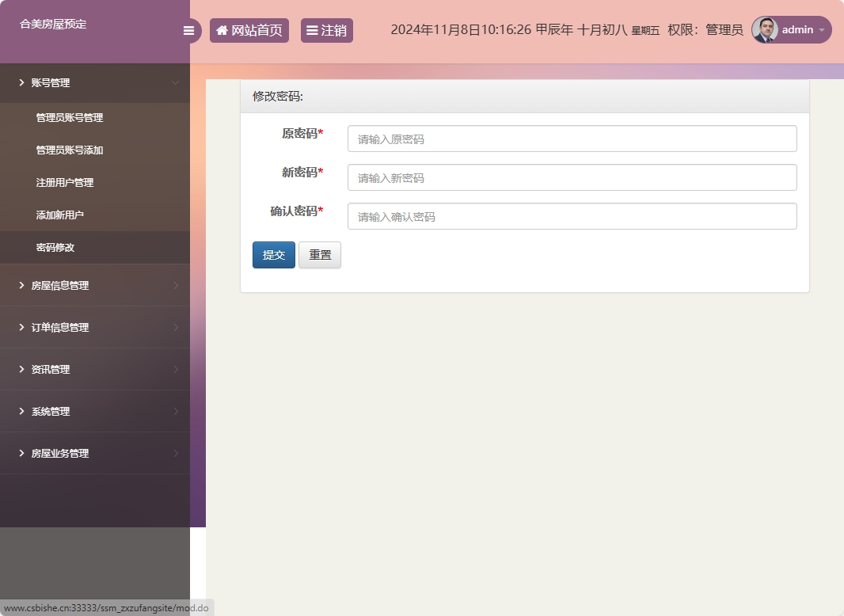Click the 新密码 field label
Viewport: 844px width, 616px height.
pyautogui.click(x=302, y=173)
